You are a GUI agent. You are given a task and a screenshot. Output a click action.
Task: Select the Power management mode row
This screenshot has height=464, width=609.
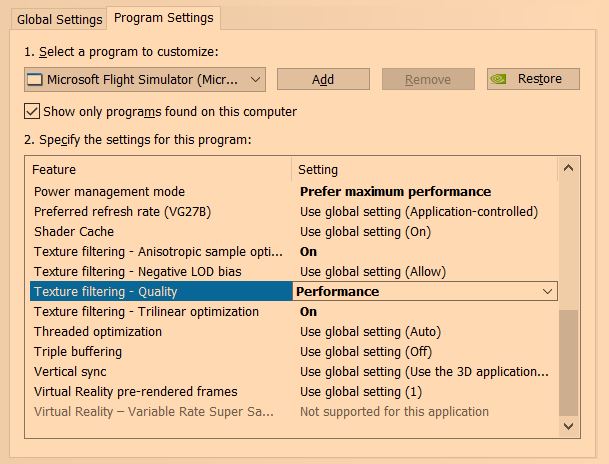coord(110,191)
